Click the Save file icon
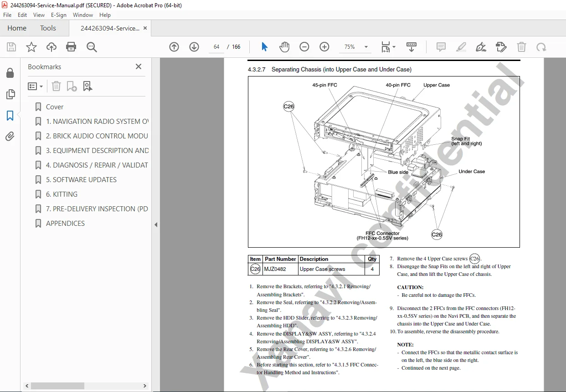Image resolution: width=566 pixels, height=392 pixels. click(x=11, y=47)
